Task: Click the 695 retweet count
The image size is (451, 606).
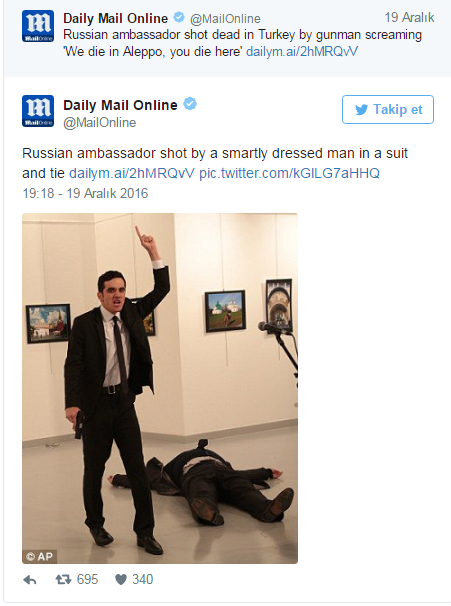Action: (87, 579)
